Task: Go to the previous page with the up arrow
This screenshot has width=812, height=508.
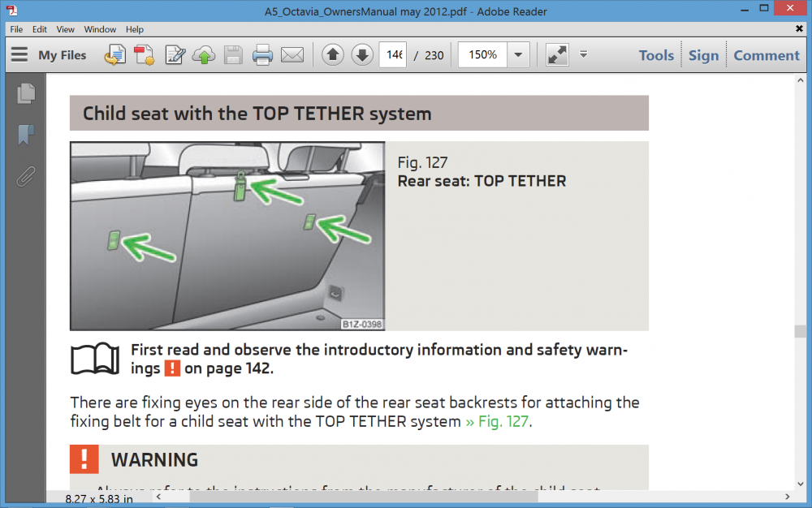Action: (333, 55)
